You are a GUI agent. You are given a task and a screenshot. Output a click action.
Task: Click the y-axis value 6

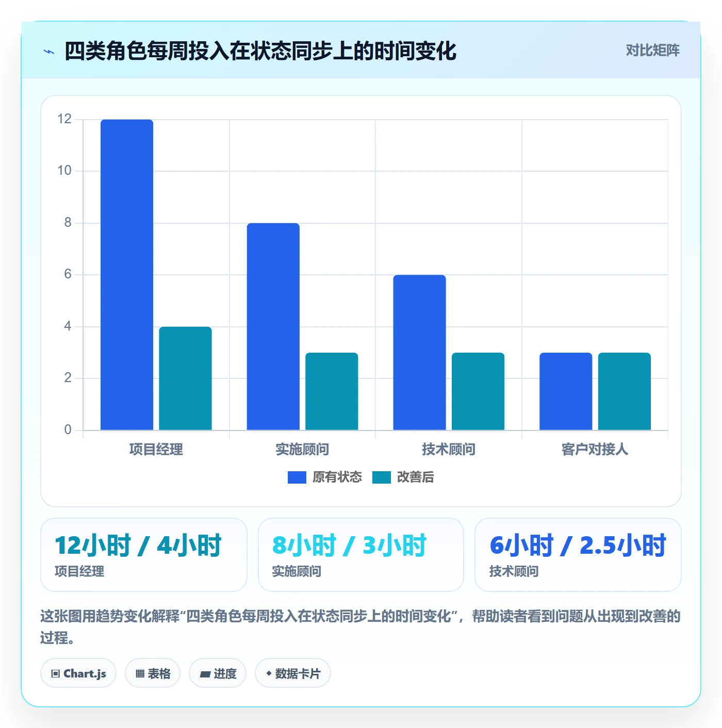click(68, 274)
